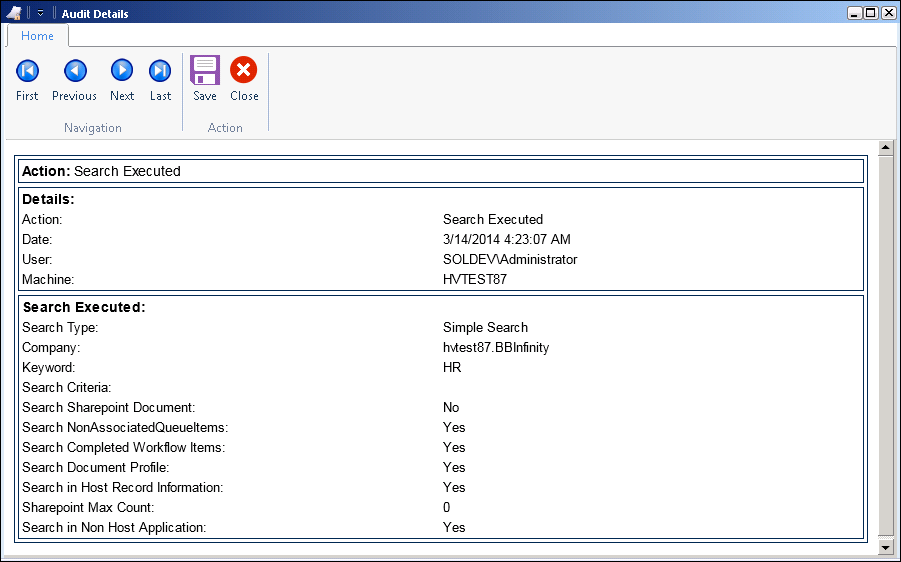Click the vertical scrollbar track
This screenshot has height=562, width=901.
(x=885, y=347)
